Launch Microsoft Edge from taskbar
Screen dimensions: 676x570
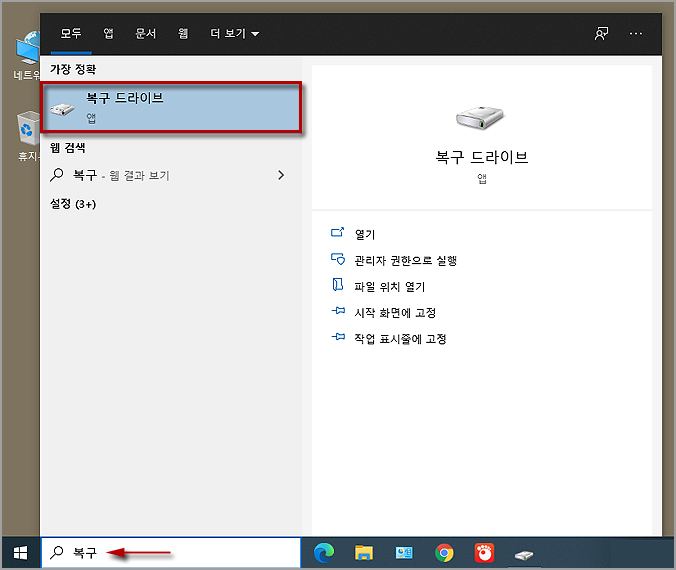(324, 553)
